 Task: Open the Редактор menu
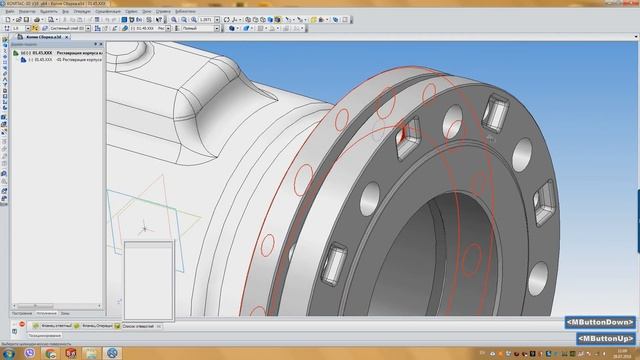point(27,11)
